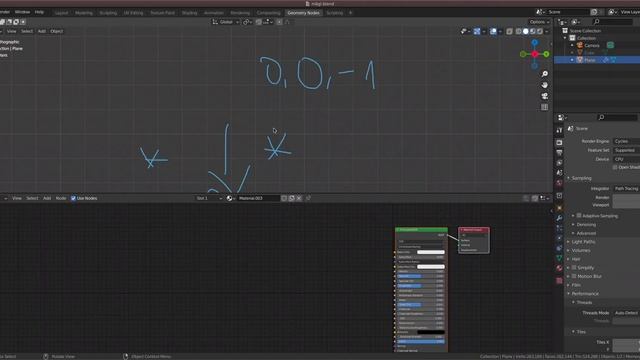Select solid viewport shading mode
Viewport: 640px width, 360px height.
click(526, 31)
